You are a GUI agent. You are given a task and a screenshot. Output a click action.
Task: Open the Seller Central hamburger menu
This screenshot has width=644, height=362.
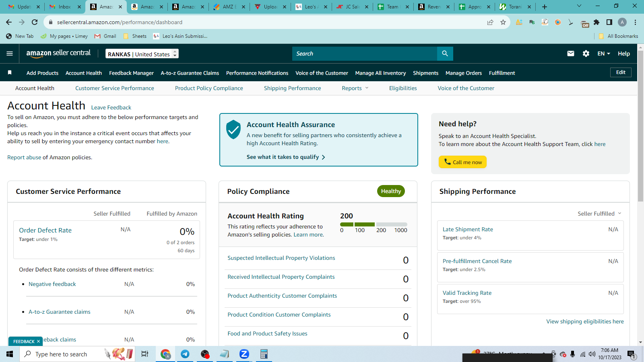point(10,53)
